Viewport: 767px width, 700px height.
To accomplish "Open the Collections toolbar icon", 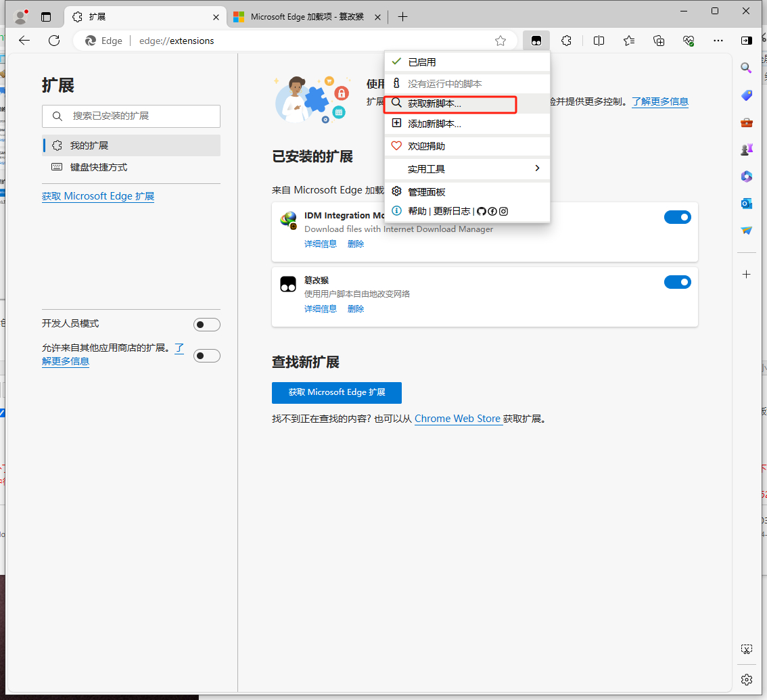I will click(x=659, y=41).
